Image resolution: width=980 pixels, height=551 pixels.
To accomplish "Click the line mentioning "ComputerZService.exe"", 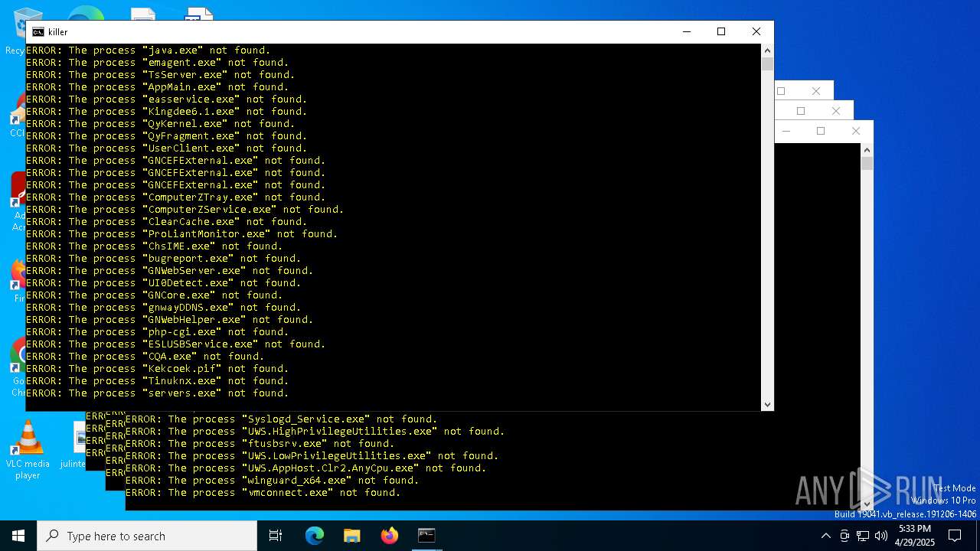I will pyautogui.click(x=185, y=210).
